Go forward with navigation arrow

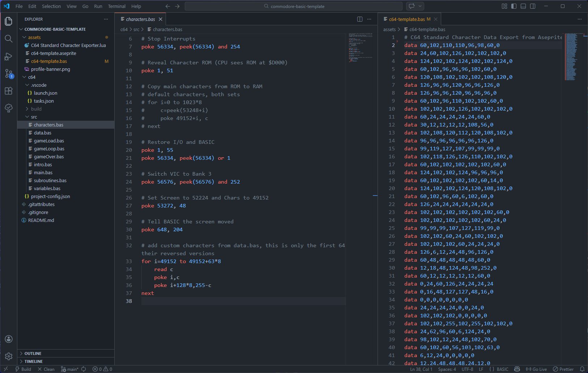click(x=177, y=6)
